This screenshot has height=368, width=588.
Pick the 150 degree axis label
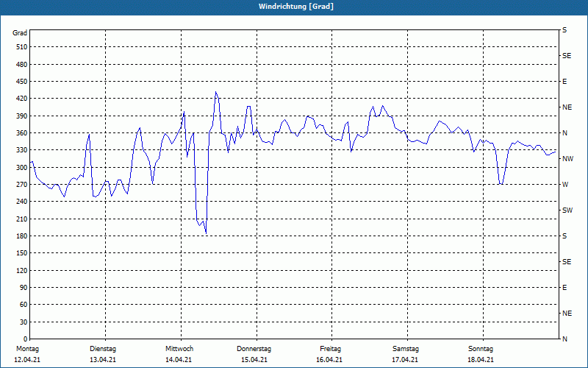[22, 253]
